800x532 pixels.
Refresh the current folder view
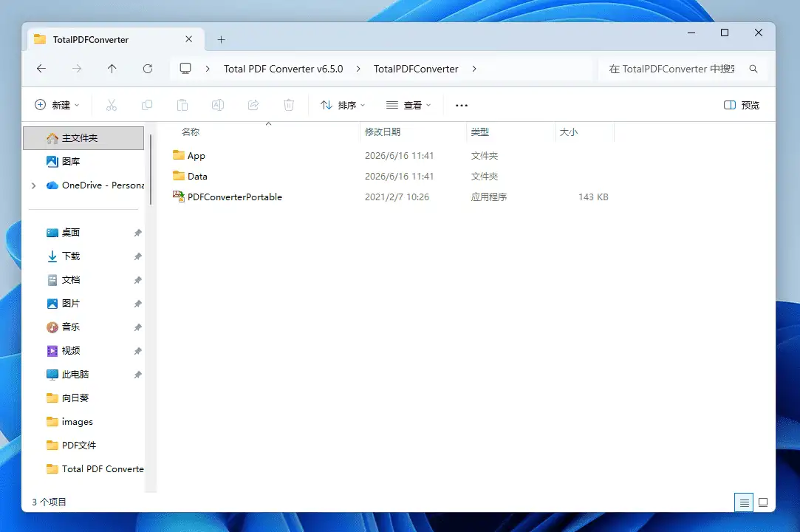(x=148, y=69)
